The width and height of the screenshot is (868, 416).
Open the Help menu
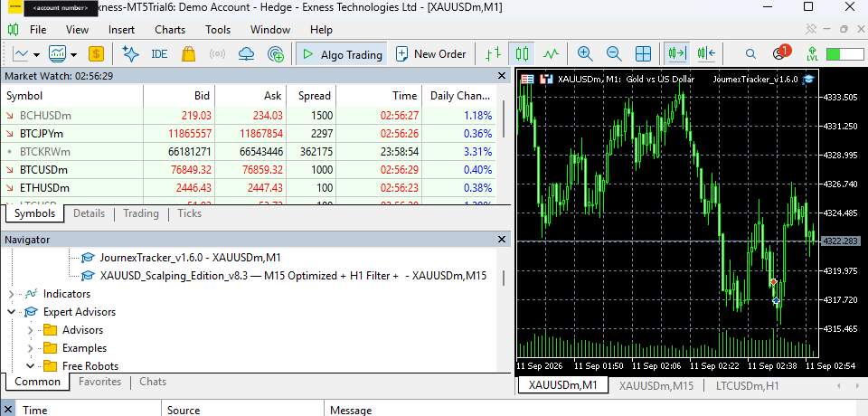[x=321, y=30]
